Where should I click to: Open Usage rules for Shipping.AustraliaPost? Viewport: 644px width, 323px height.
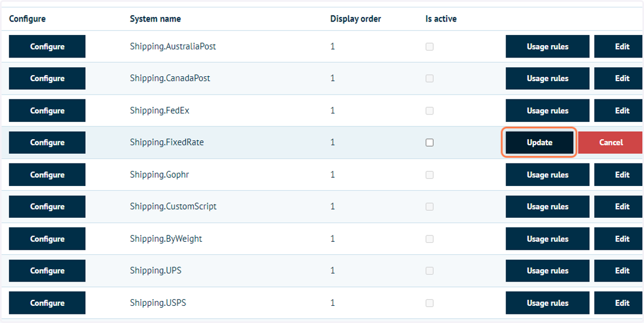(547, 46)
